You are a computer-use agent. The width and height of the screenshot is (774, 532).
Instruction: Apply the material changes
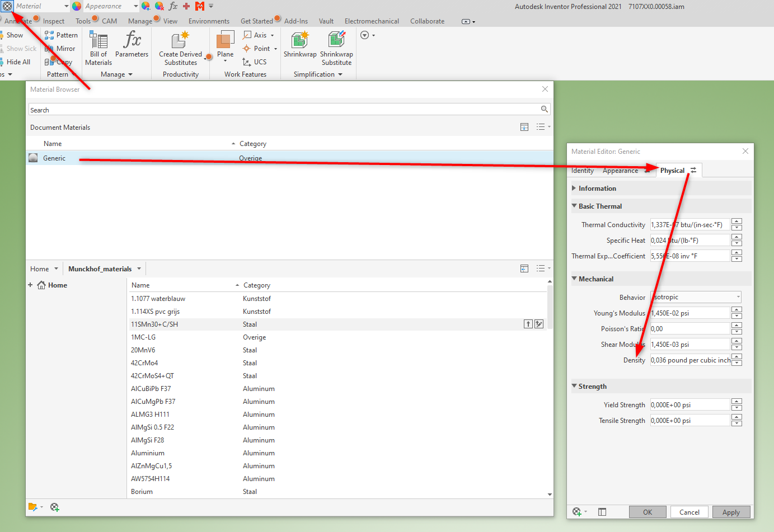click(731, 512)
